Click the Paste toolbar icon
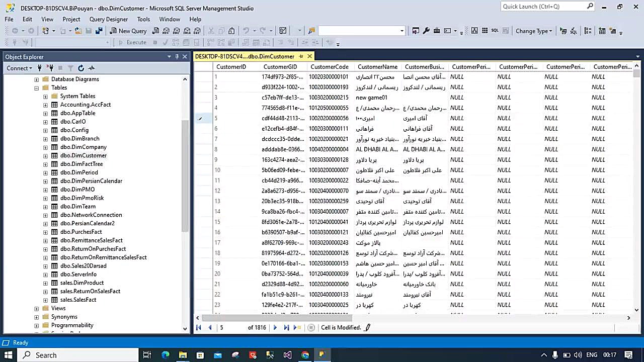This screenshot has height=362, width=644. pos(231,31)
